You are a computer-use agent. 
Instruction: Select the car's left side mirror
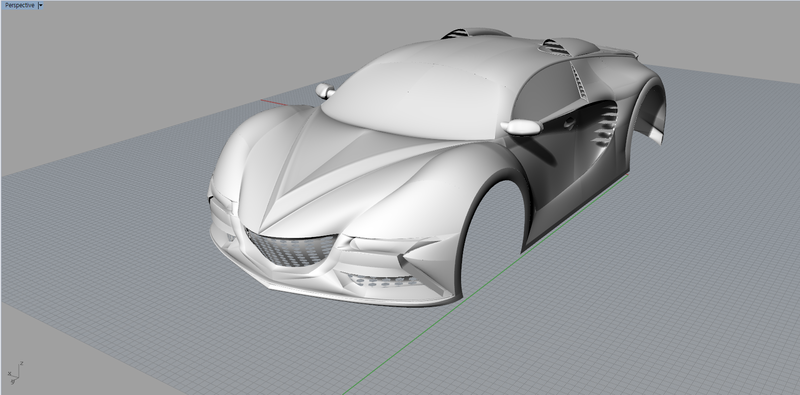click(324, 91)
